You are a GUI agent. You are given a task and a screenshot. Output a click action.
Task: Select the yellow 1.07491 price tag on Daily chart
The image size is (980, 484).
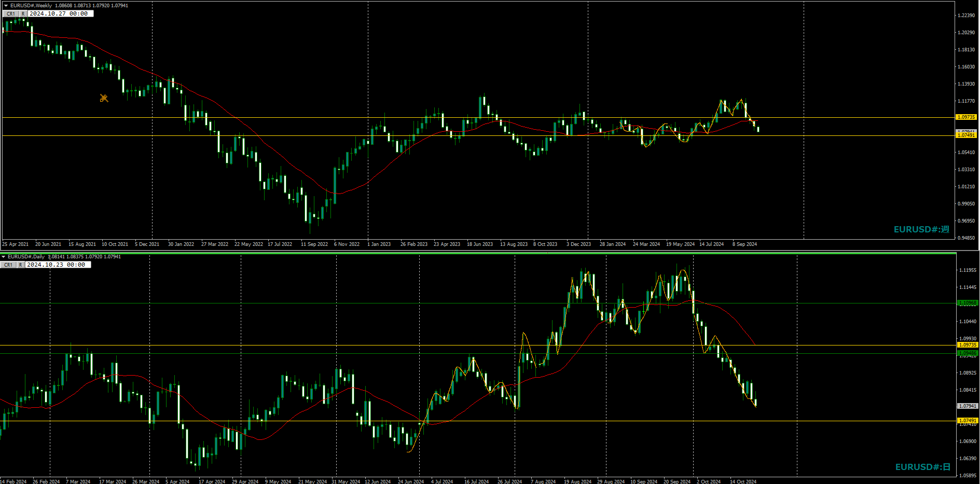click(968, 421)
